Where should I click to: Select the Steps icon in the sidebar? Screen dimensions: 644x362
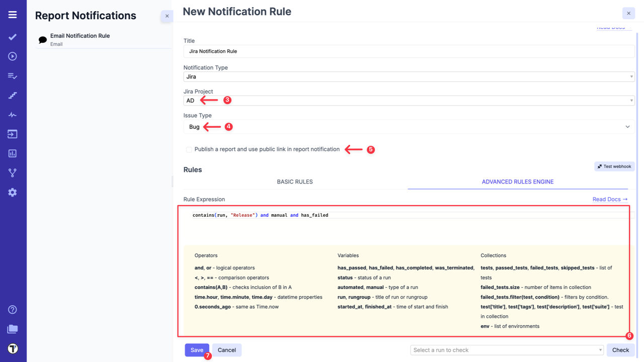(13, 95)
